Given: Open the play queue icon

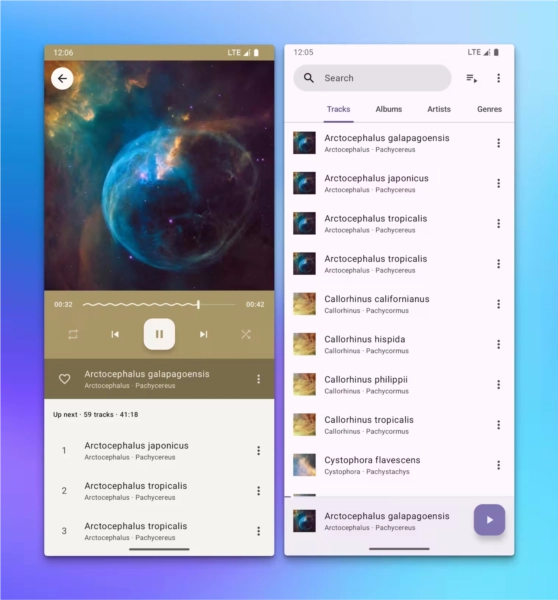Looking at the screenshot, I should (472, 78).
